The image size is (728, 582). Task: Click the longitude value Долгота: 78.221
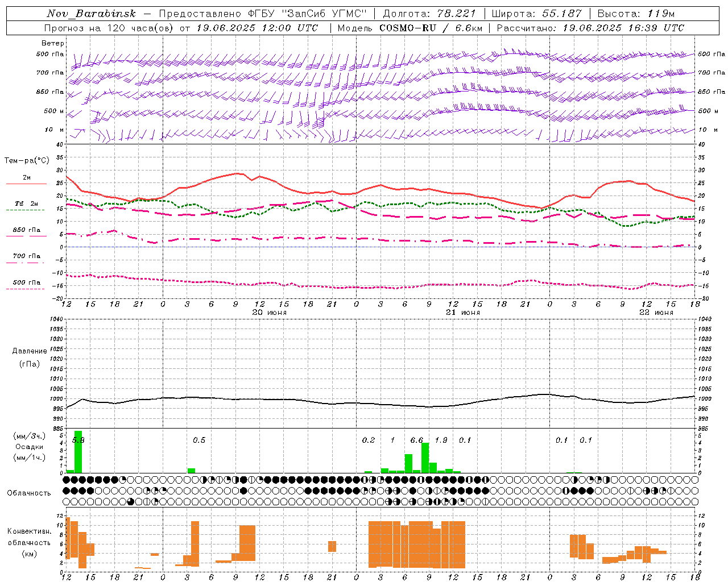coord(429,14)
